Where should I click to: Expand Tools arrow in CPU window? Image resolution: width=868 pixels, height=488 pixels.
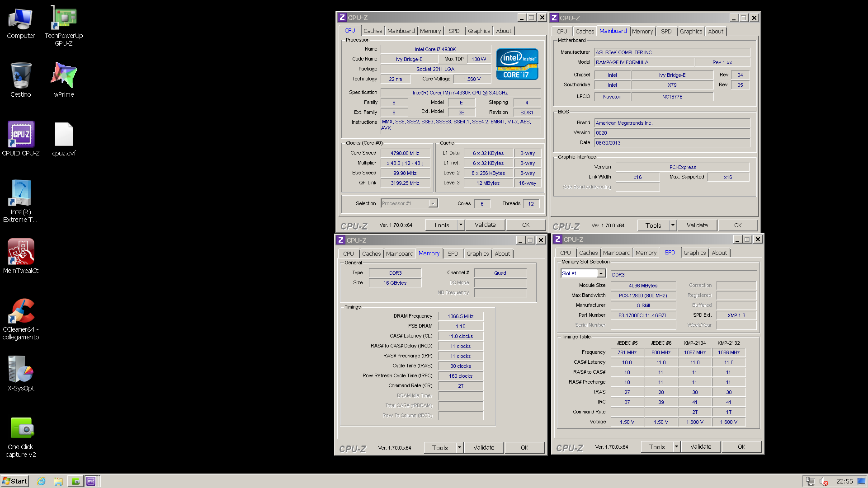(x=461, y=225)
